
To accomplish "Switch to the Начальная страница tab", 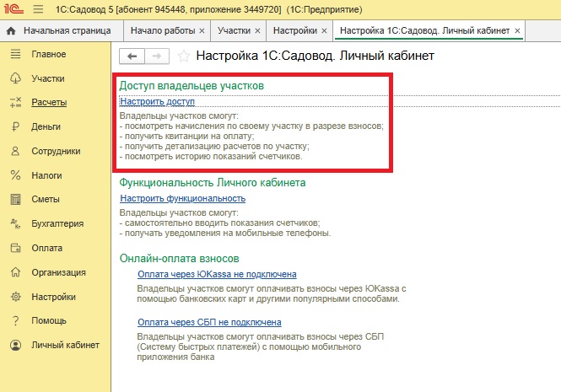I will [x=62, y=30].
